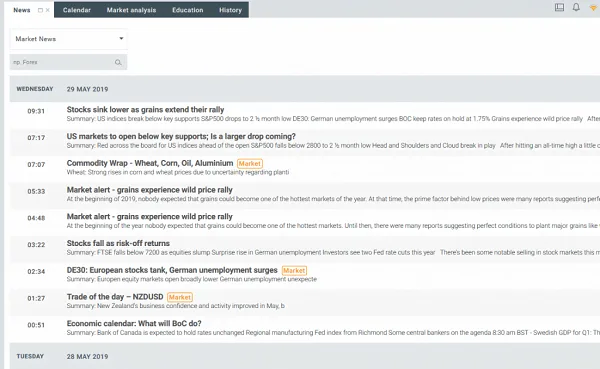
Task: Click Market tag beside DE30 headline
Action: (x=294, y=271)
